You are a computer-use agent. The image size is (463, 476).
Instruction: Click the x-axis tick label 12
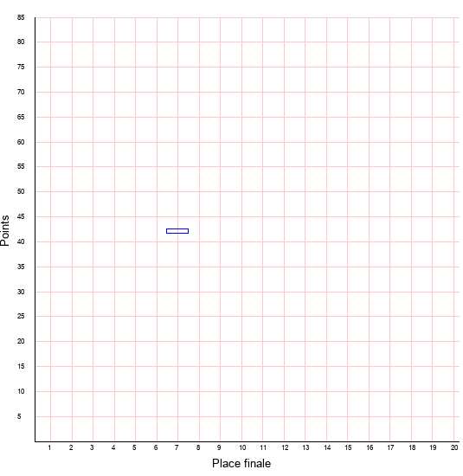285,447
